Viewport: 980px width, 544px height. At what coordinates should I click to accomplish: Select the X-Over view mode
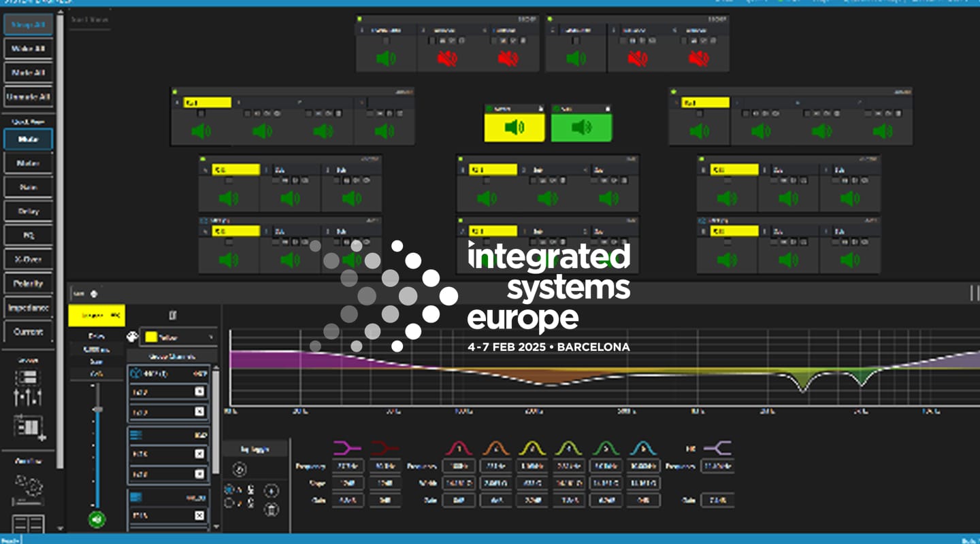point(28,259)
